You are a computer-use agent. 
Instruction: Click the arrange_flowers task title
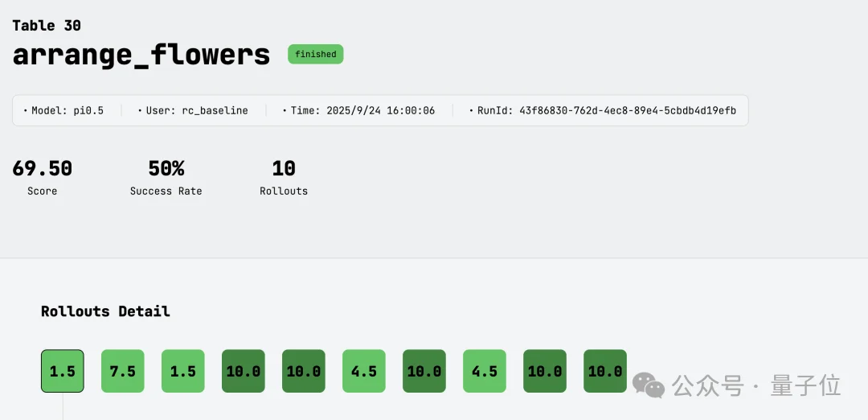click(141, 55)
